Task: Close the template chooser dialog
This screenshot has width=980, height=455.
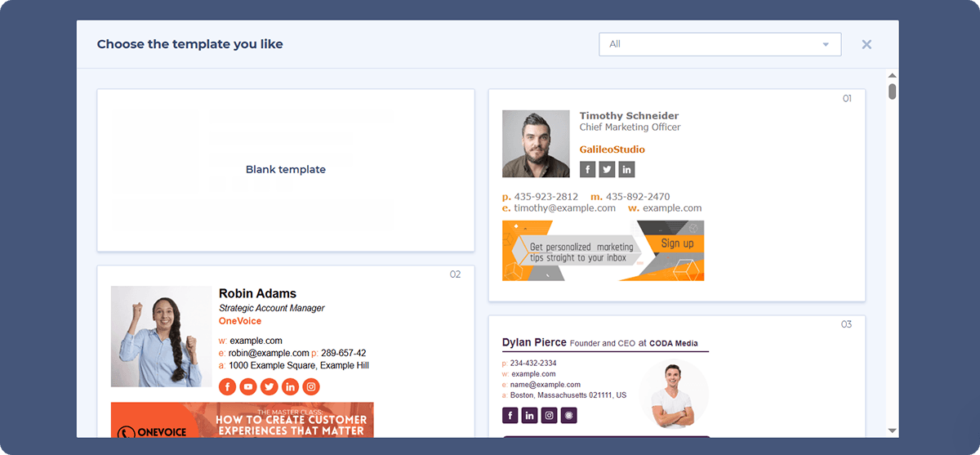Action: coord(866,44)
